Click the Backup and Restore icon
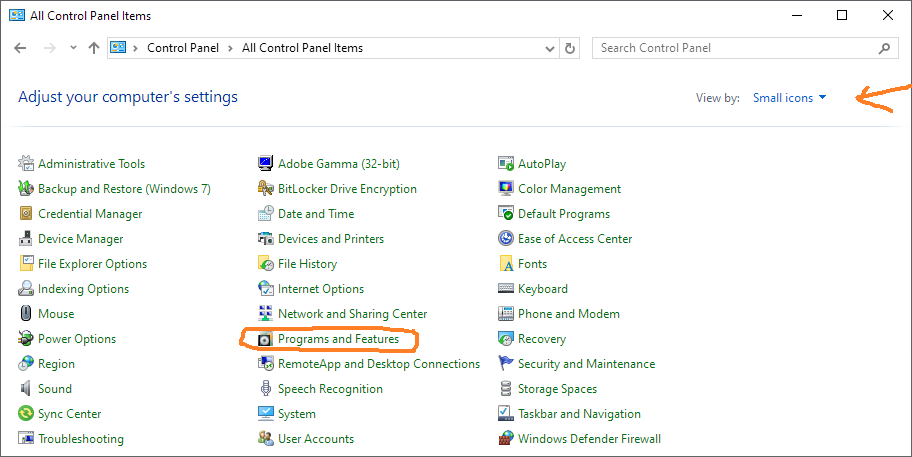The image size is (912, 457). 26,188
